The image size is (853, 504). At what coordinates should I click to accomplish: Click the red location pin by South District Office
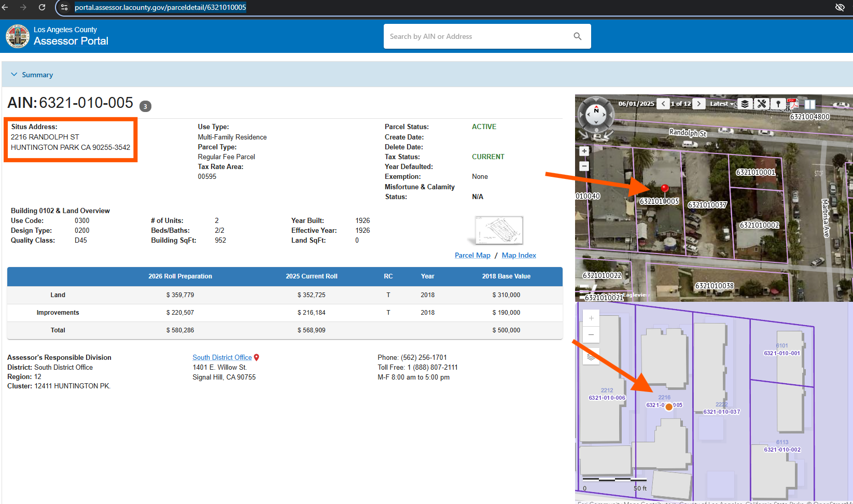coord(257,358)
